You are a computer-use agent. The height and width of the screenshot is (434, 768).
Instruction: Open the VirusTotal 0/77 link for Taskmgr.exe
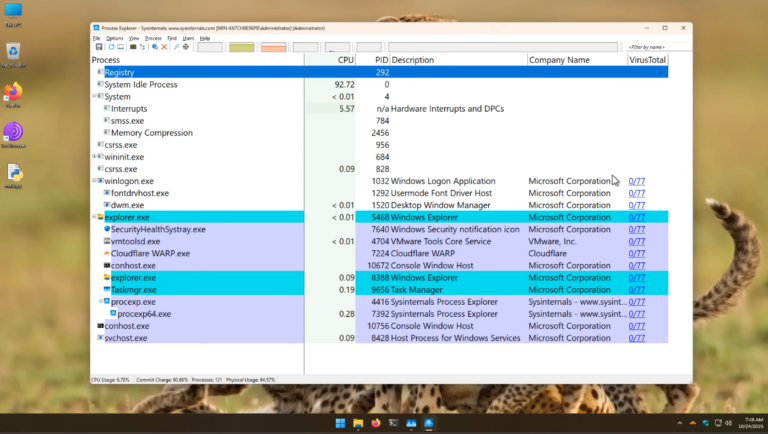pos(637,289)
